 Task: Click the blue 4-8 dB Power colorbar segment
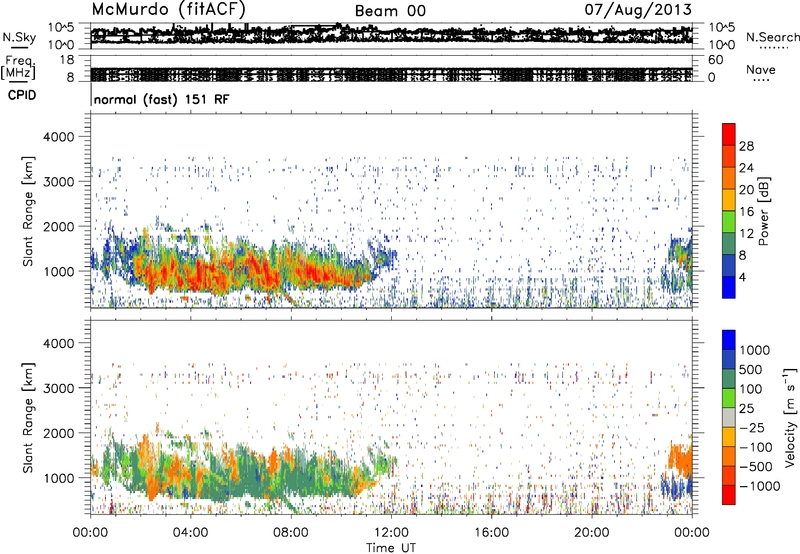point(729,266)
